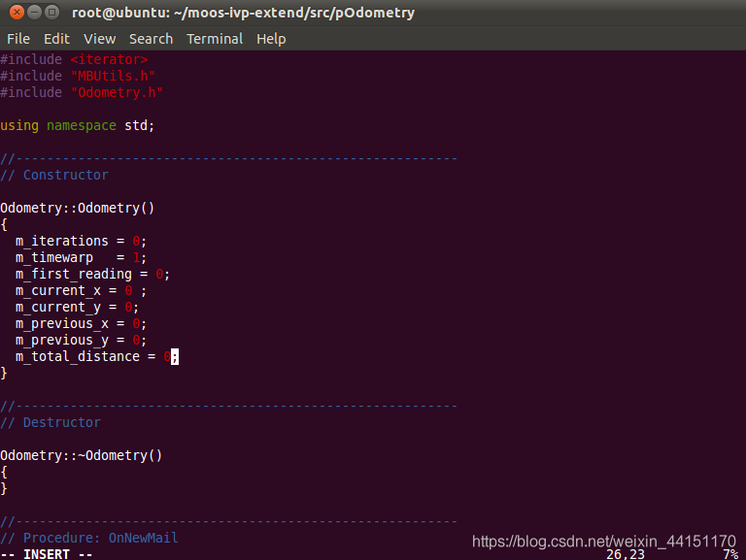The width and height of the screenshot is (746, 560).
Task: Open the Terminal menu
Action: (x=215, y=39)
